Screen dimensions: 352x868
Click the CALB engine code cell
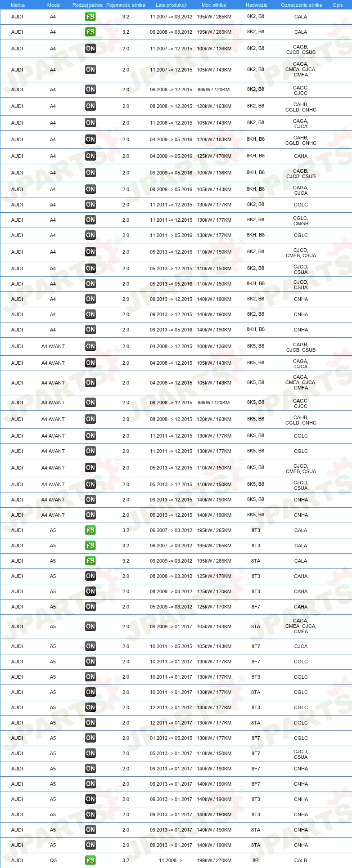tap(301, 860)
